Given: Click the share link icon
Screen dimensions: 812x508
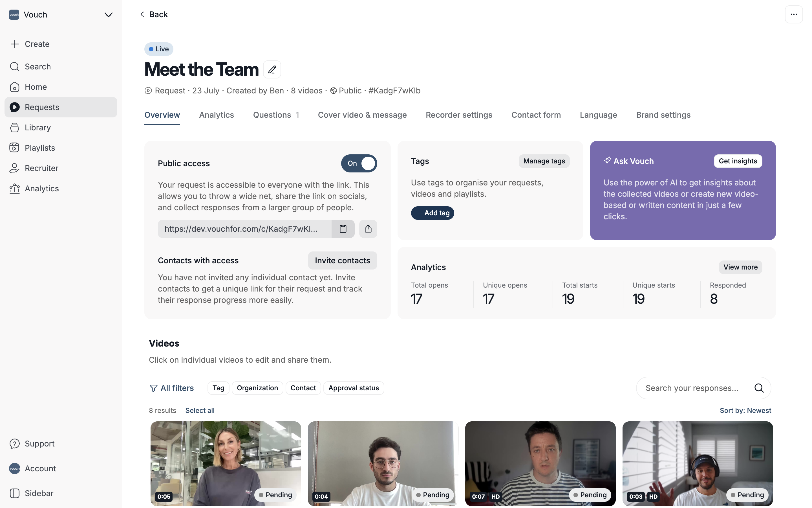Looking at the screenshot, I should click(x=368, y=229).
